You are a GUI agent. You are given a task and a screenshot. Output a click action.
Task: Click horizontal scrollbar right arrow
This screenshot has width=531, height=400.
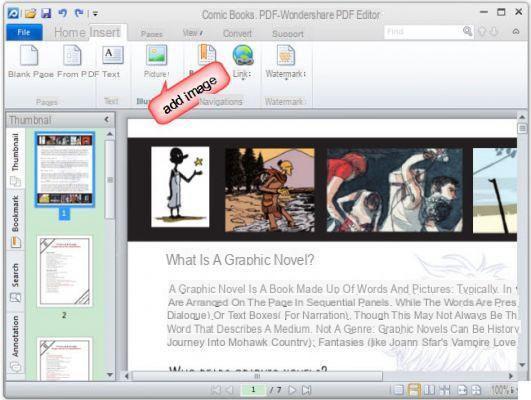(510, 376)
